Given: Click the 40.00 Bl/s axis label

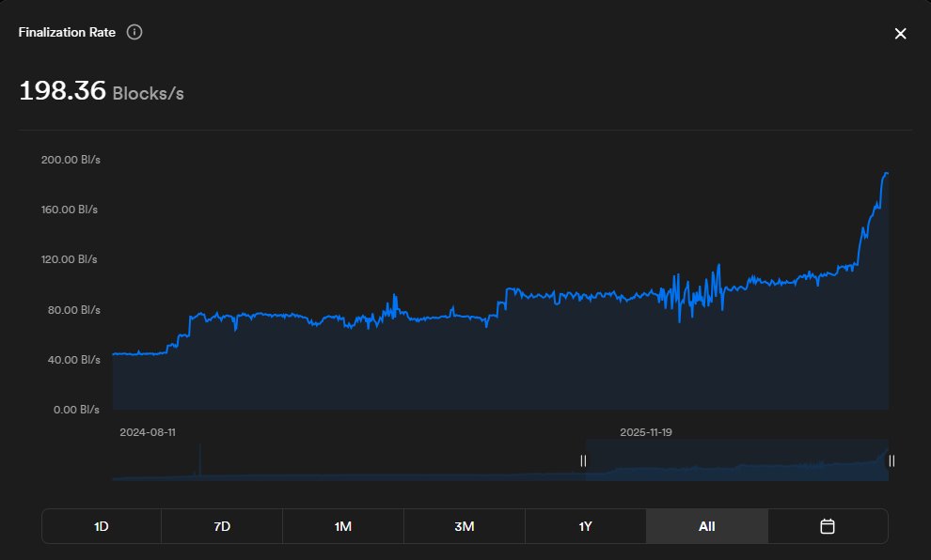Looking at the screenshot, I should (74, 360).
